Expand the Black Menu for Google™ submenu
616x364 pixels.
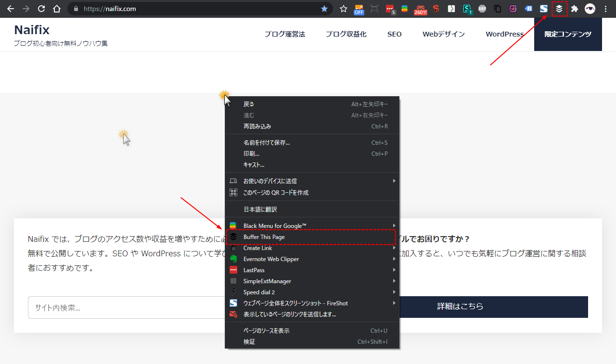pos(312,226)
